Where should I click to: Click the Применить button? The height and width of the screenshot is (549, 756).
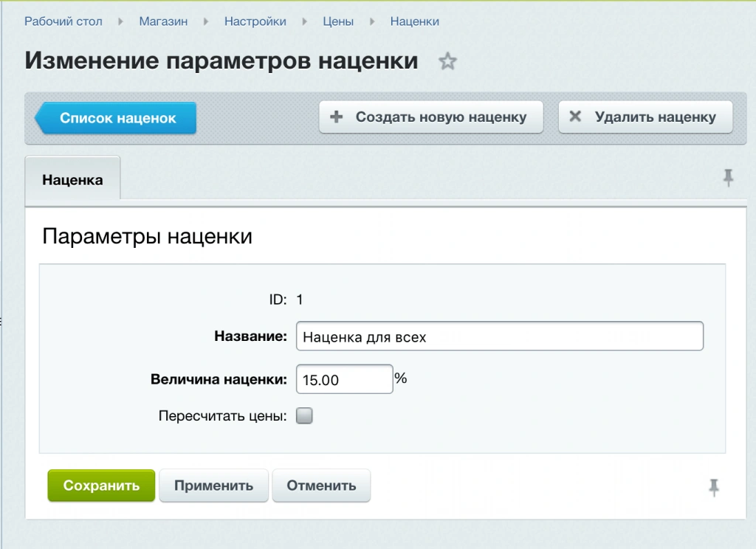coord(213,486)
